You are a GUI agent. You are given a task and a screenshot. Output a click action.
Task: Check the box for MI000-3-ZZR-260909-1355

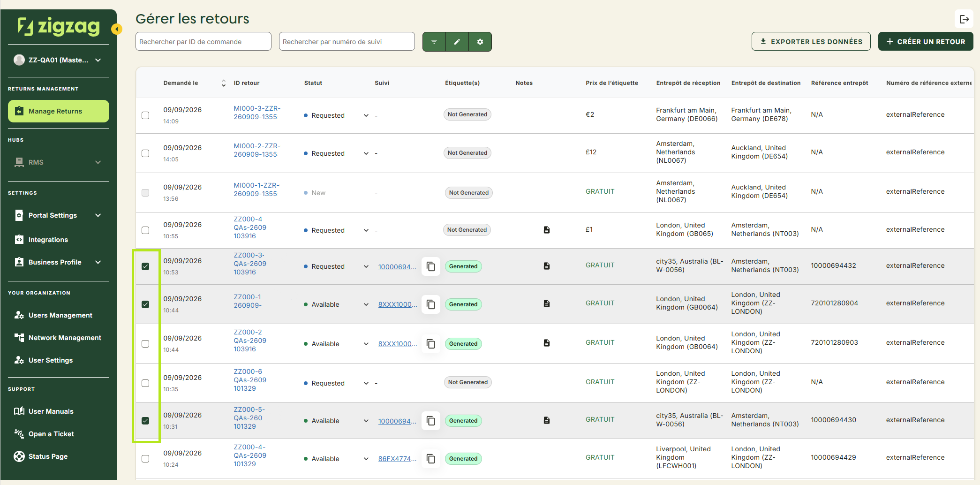coord(145,115)
